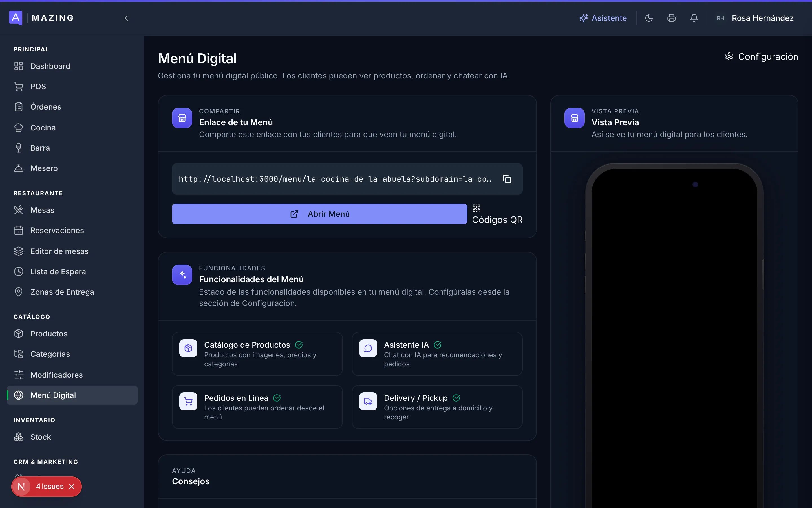The width and height of the screenshot is (812, 508).
Task: Click the Funcionalidades sparkle icon
Action: click(182, 275)
